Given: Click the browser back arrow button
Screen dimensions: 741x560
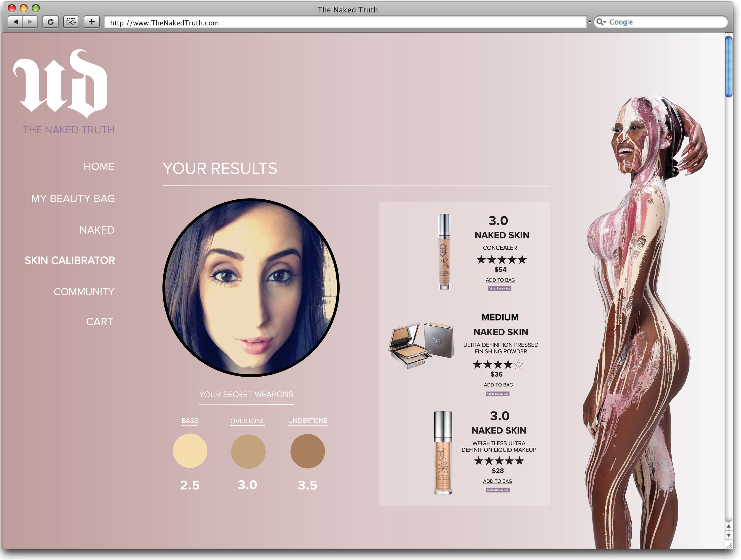Looking at the screenshot, I should click(15, 22).
